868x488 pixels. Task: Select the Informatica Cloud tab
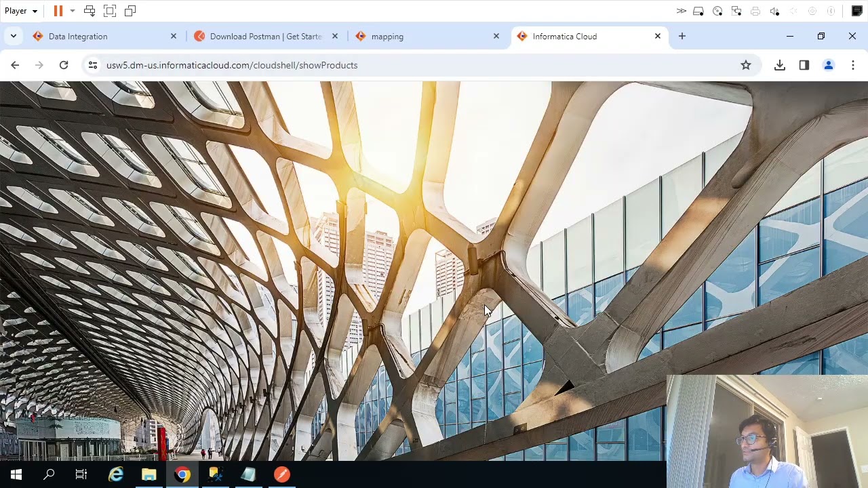point(589,37)
